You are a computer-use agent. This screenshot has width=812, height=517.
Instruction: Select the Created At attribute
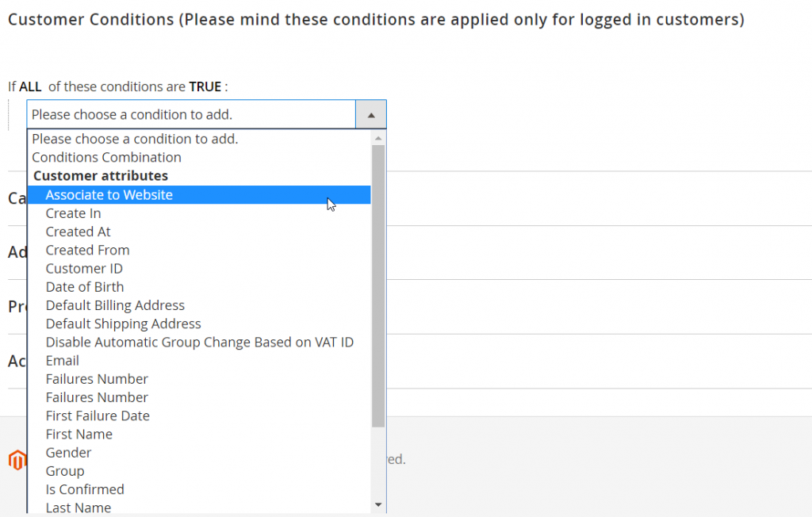pyautogui.click(x=78, y=232)
